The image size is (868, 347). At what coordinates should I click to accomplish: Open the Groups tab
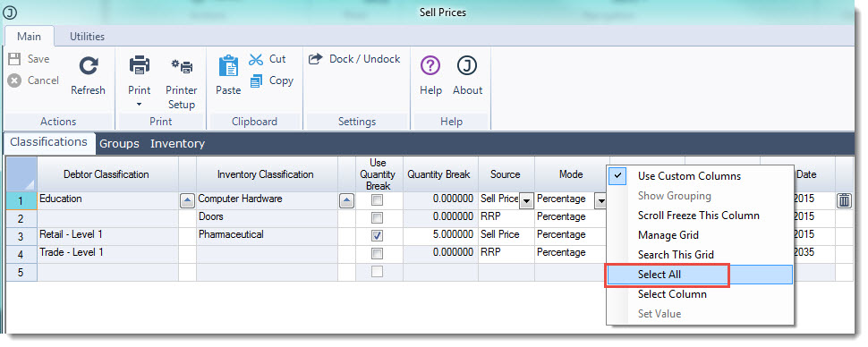tap(119, 144)
